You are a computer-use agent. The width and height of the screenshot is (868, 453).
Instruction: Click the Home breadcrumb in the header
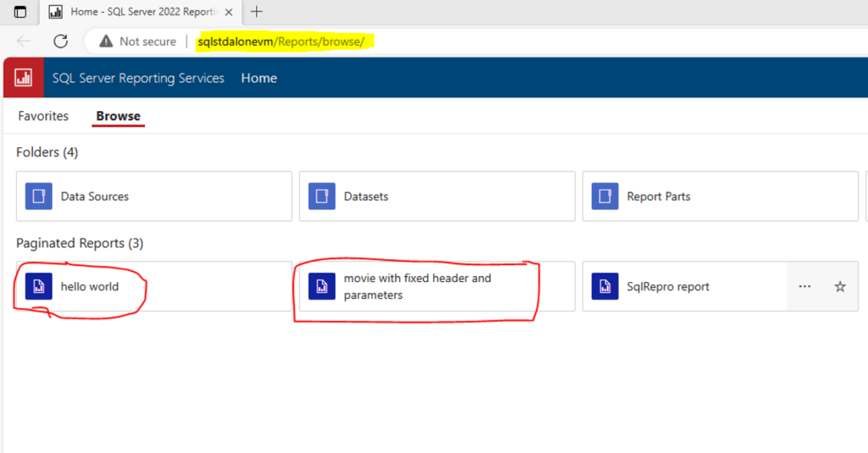tap(259, 78)
